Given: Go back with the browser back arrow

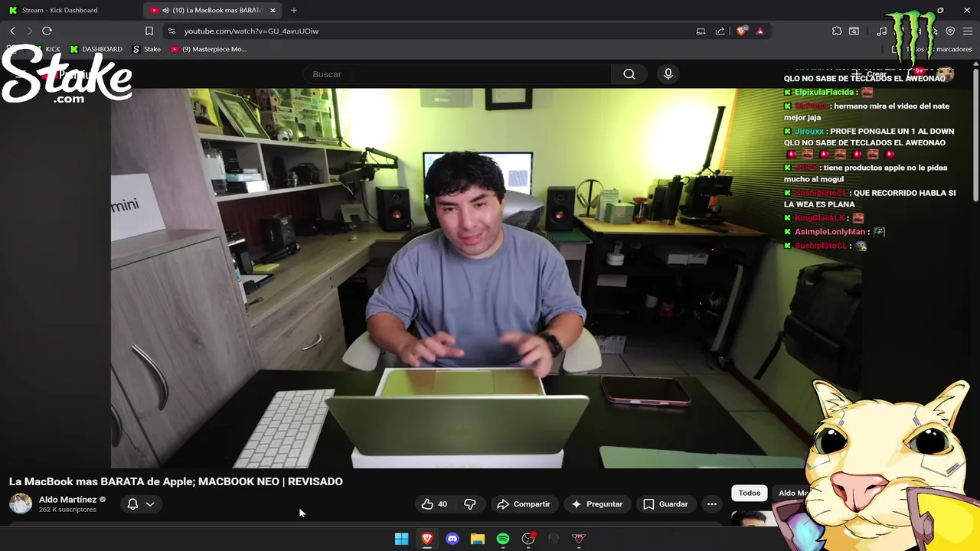Looking at the screenshot, I should [12, 31].
